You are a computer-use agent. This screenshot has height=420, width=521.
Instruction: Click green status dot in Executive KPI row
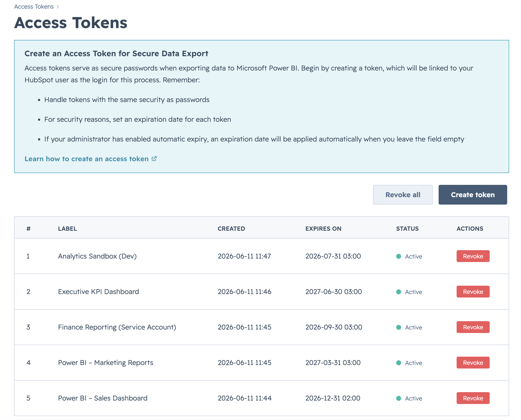[398, 292]
